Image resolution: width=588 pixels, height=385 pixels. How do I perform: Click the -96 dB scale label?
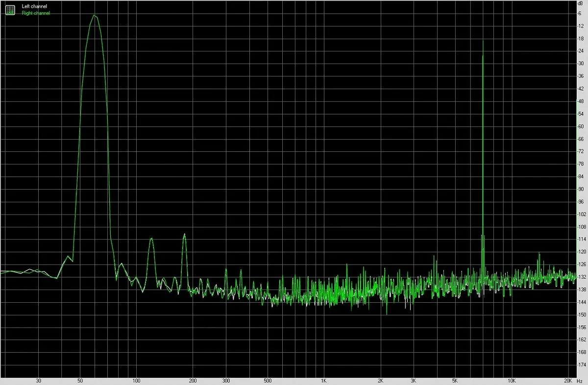pos(581,202)
